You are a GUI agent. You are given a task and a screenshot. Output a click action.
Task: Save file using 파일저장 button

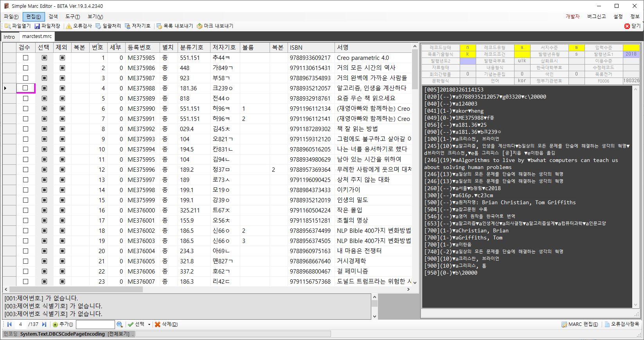pyautogui.click(x=47, y=26)
